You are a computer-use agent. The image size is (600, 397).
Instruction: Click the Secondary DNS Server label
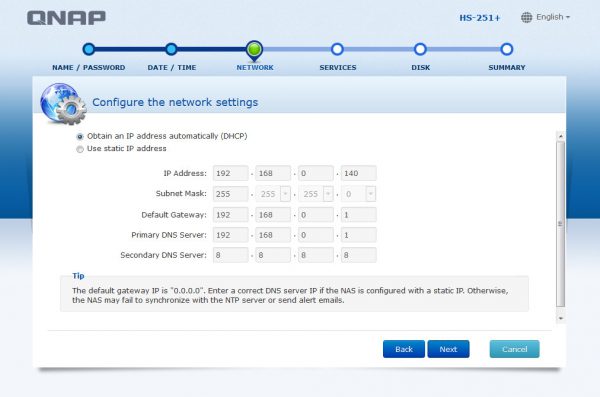tap(163, 255)
